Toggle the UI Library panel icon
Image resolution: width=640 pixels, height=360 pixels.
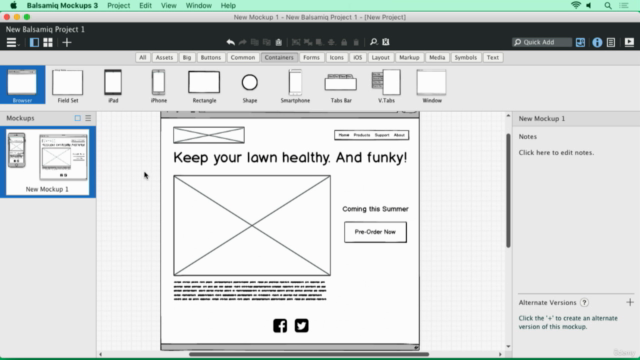coord(580,42)
